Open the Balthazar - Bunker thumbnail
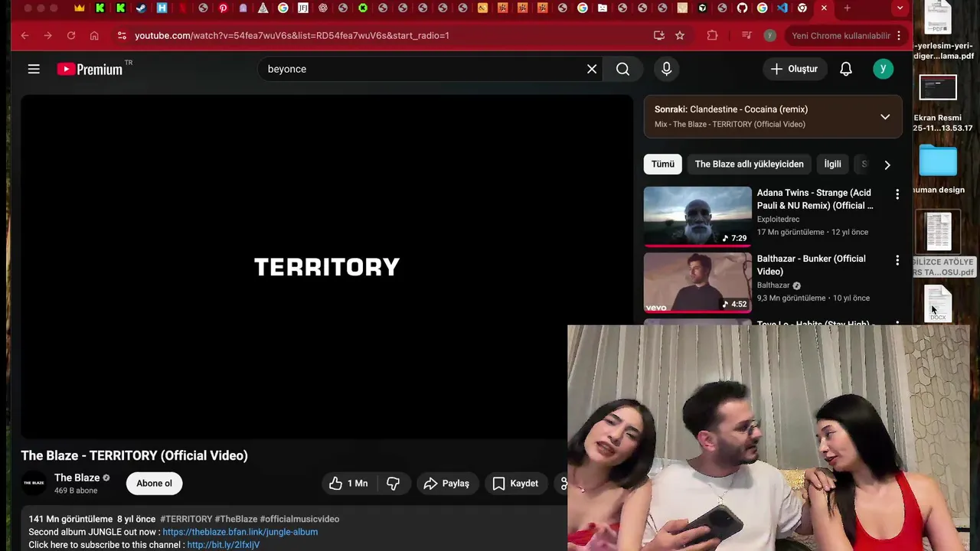 pyautogui.click(x=697, y=282)
